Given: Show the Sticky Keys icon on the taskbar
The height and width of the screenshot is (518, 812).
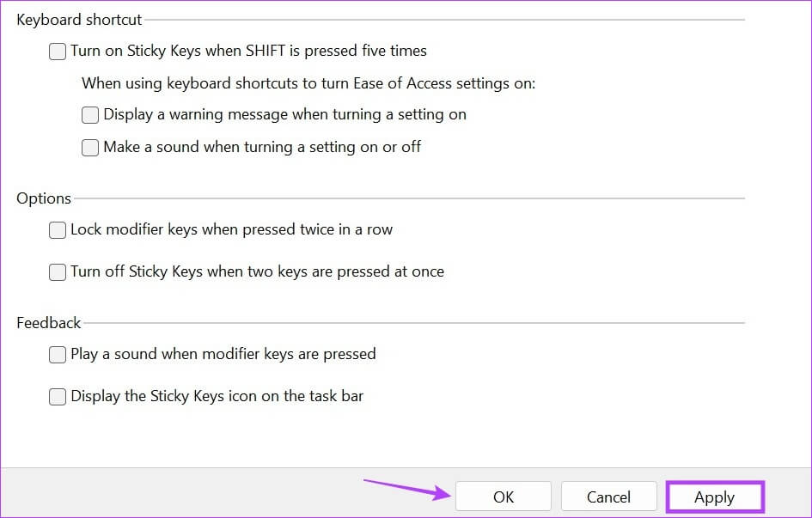Looking at the screenshot, I should click(x=57, y=396).
